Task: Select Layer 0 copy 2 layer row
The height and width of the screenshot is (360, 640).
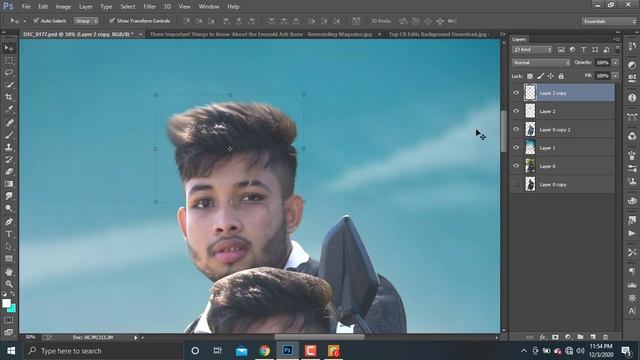Action: coord(562,129)
